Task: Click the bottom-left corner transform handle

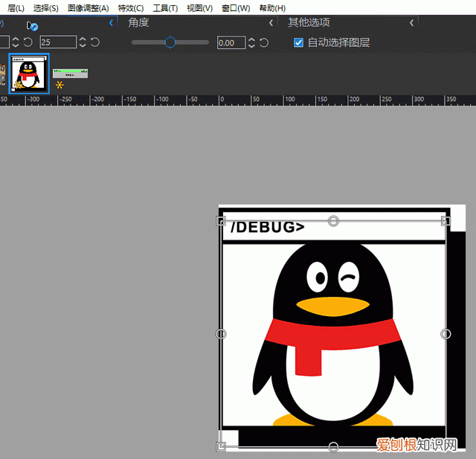Action: point(221,446)
